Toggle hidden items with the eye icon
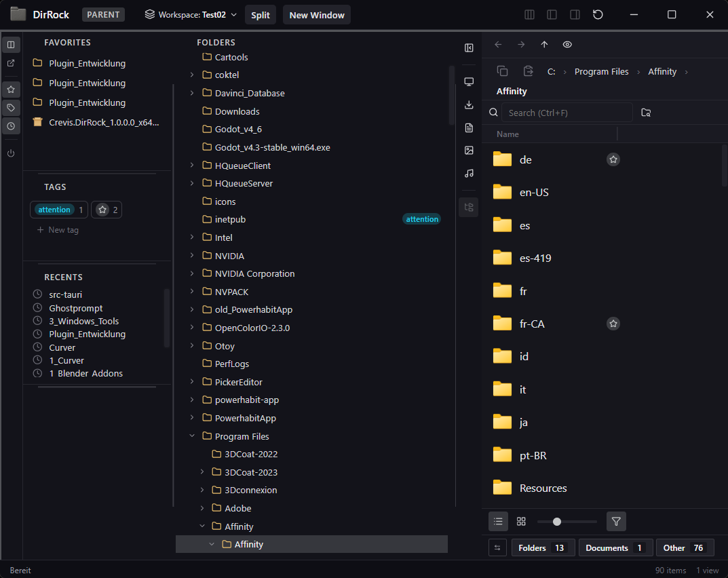This screenshot has width=728, height=578. (567, 44)
